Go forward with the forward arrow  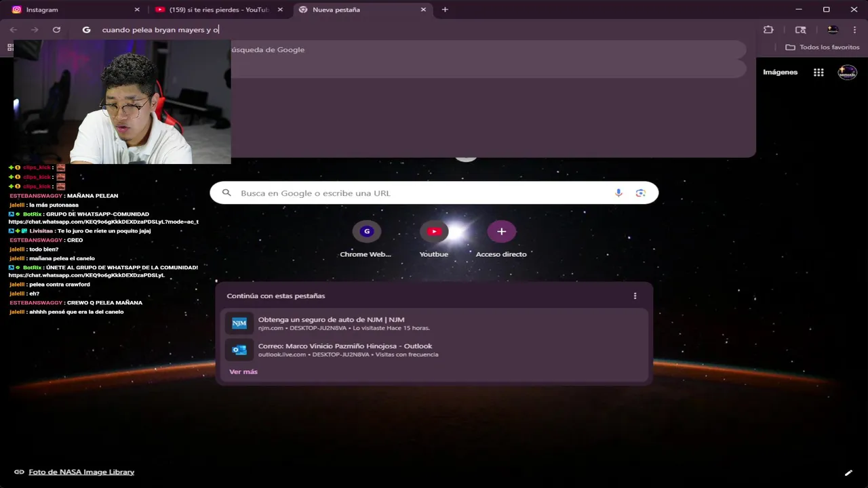tap(35, 30)
